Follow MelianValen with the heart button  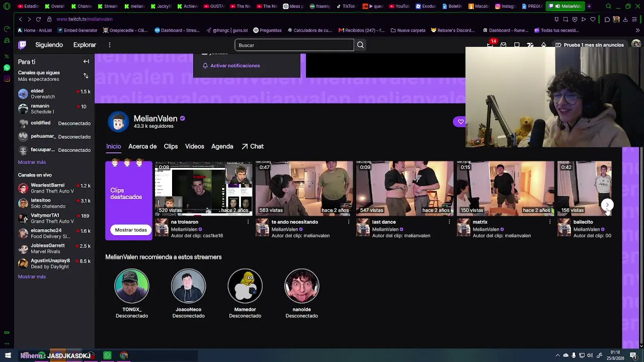tap(460, 122)
